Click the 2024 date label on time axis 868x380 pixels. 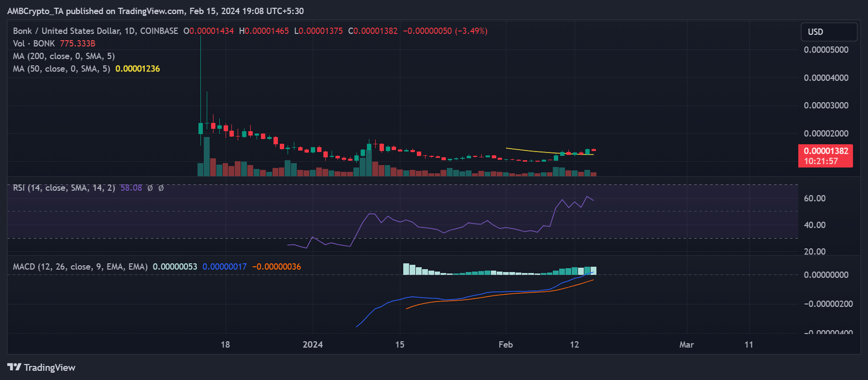[x=313, y=345]
